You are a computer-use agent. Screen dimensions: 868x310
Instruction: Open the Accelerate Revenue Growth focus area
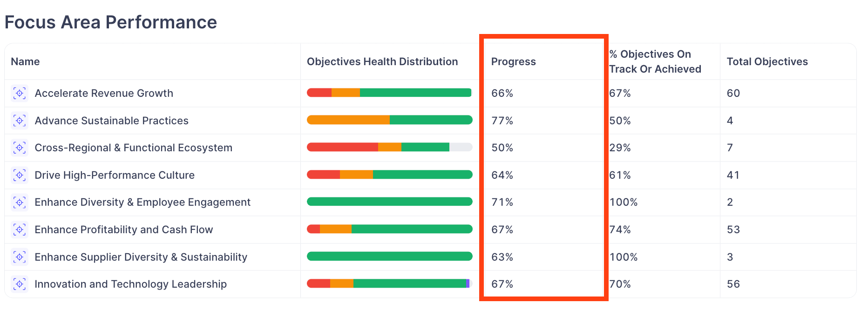(104, 93)
